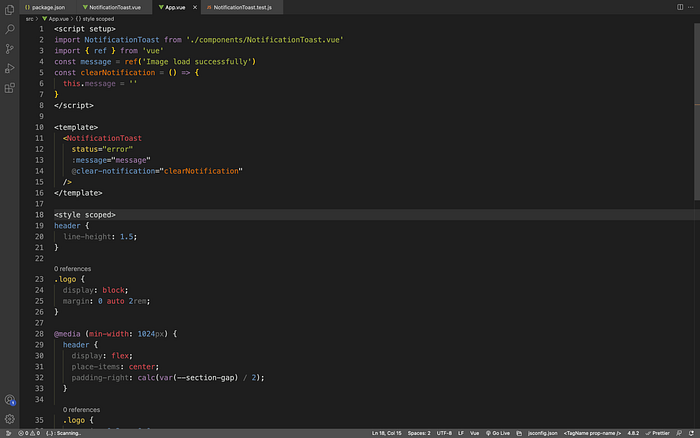Click the src breadcrumb segment

[29, 19]
